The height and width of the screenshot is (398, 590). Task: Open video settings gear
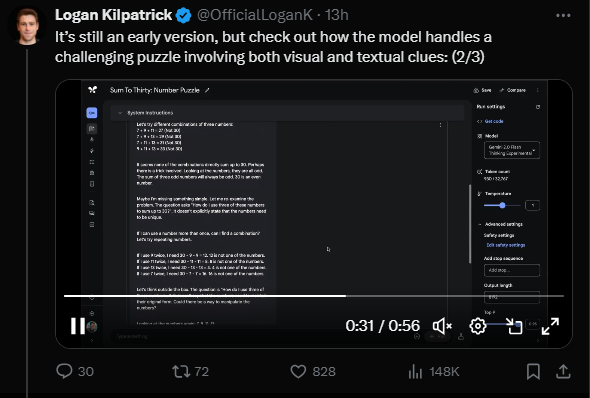478,326
